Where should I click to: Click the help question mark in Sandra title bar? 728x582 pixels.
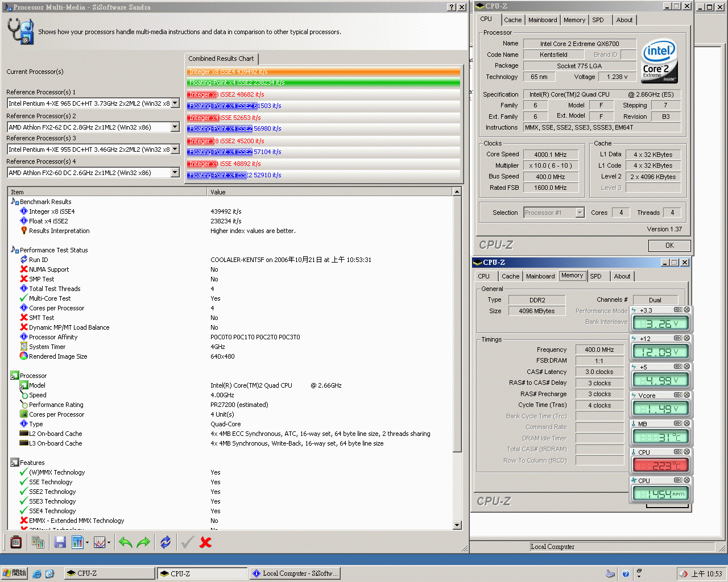(452, 7)
